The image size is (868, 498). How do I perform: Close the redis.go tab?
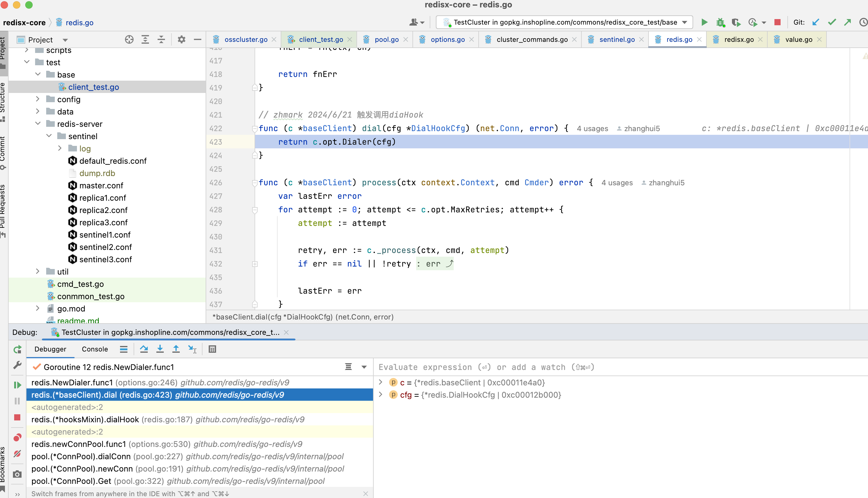pyautogui.click(x=699, y=40)
